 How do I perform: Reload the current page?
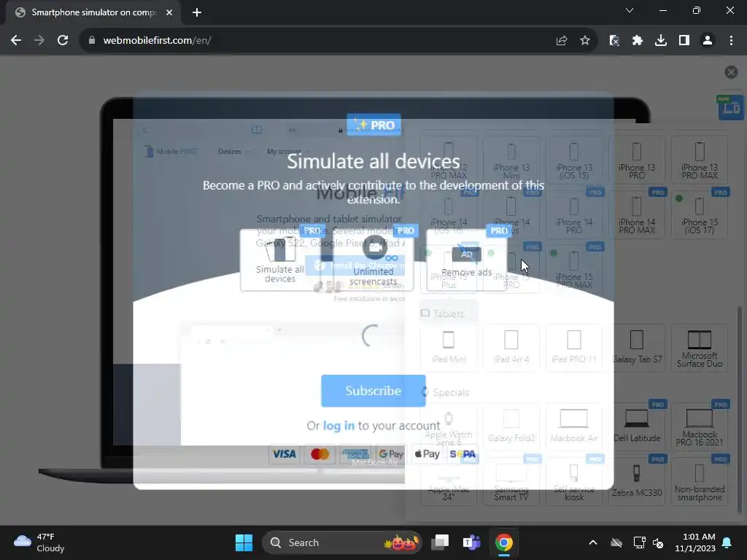point(63,41)
